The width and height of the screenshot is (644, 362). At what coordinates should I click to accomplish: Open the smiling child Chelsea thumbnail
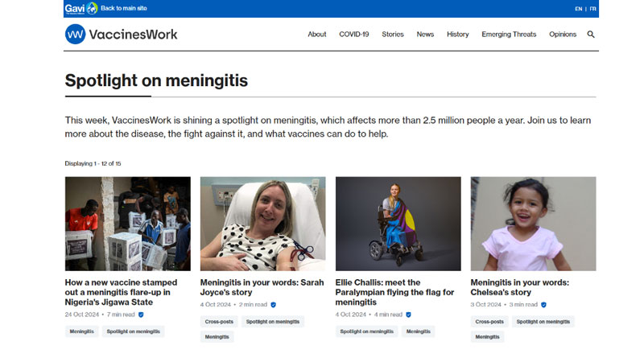click(x=533, y=224)
